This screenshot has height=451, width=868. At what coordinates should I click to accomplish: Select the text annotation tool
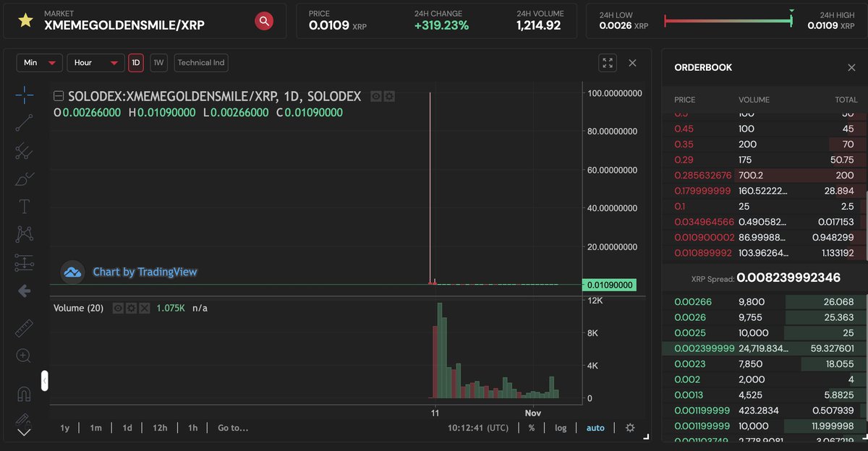[x=24, y=207]
